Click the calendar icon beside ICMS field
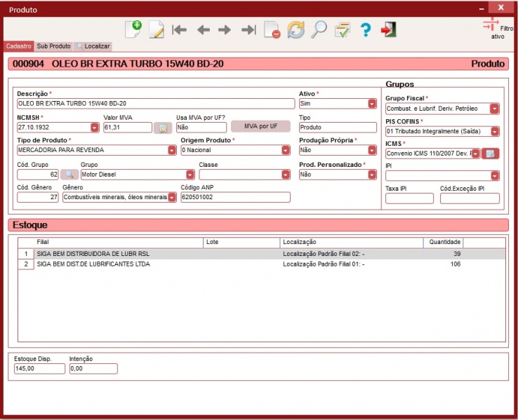 490,154
